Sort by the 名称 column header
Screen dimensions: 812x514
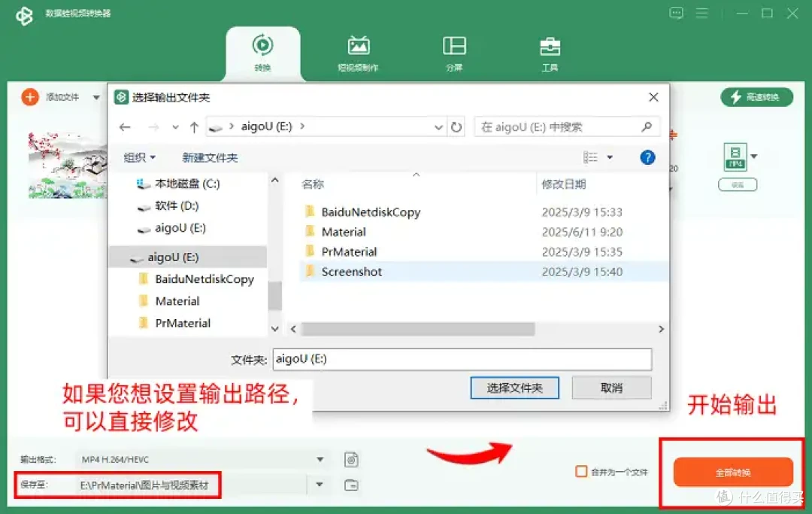[313, 184]
